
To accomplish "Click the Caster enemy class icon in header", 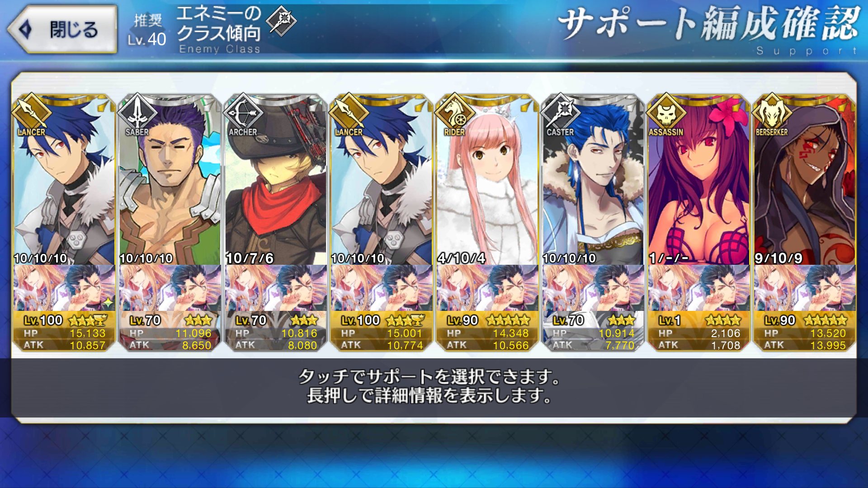I will (281, 21).
